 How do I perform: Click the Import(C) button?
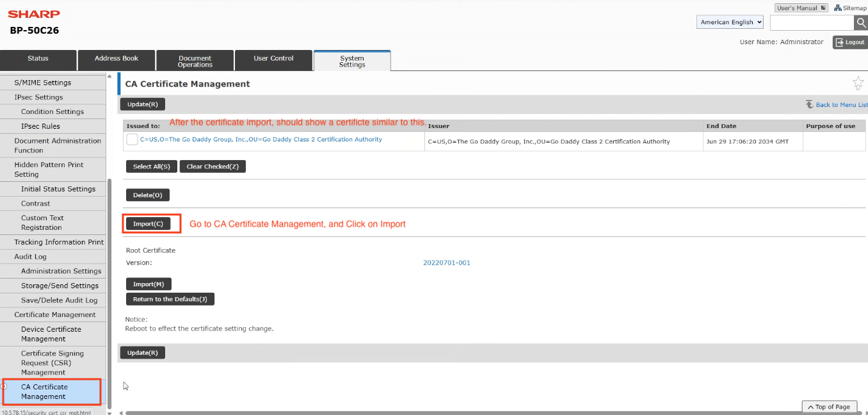148,224
